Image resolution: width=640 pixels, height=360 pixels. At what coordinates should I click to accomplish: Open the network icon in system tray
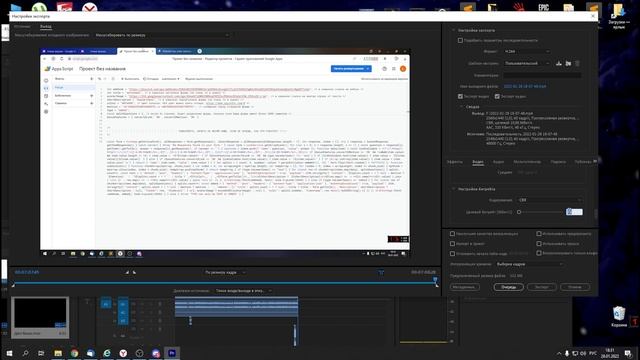[575, 353]
